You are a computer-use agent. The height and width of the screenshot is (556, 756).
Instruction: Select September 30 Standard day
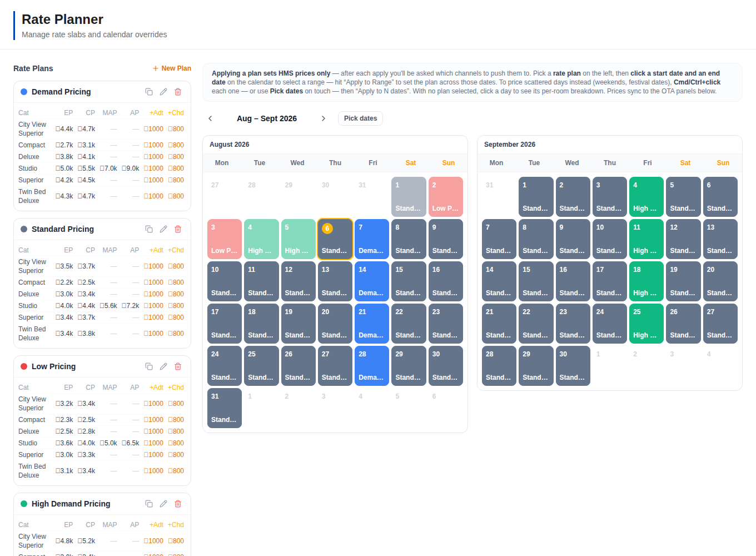tap(573, 366)
